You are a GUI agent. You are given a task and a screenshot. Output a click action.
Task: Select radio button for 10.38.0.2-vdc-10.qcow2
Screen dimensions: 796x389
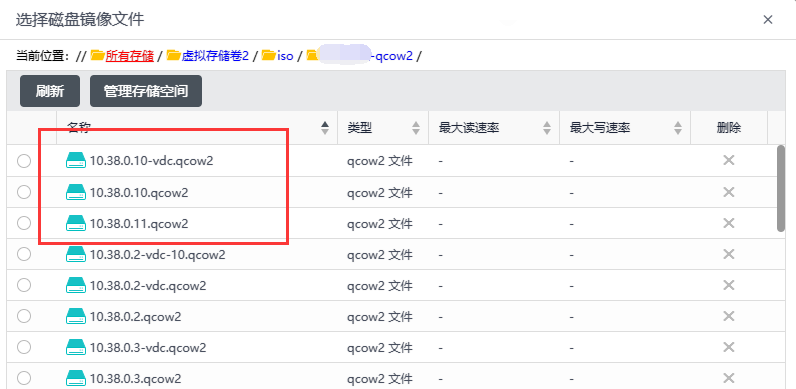coord(24,254)
